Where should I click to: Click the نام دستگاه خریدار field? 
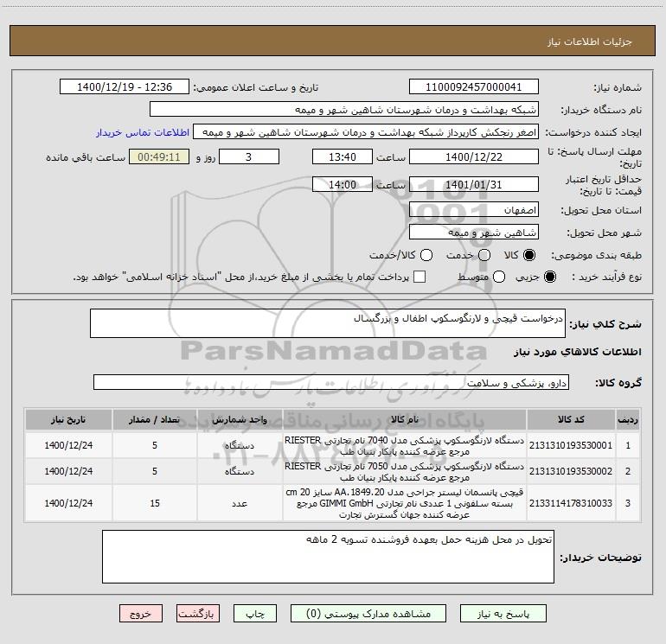coord(344,110)
